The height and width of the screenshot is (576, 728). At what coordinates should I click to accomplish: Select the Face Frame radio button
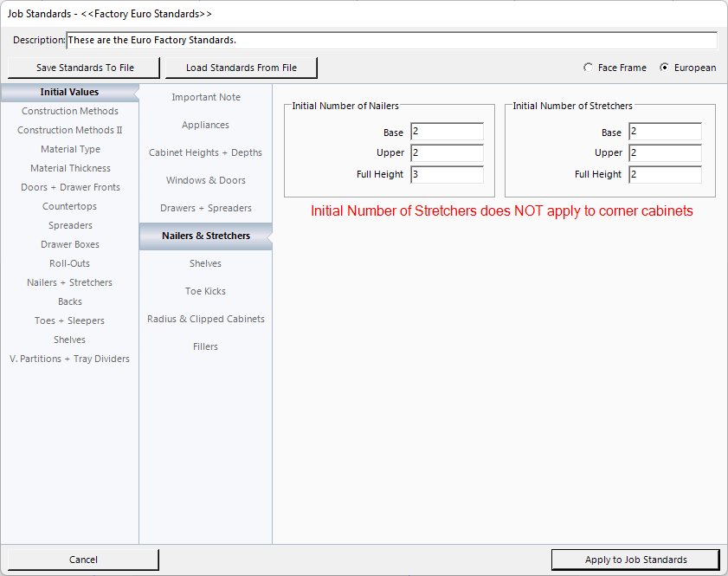tap(589, 68)
